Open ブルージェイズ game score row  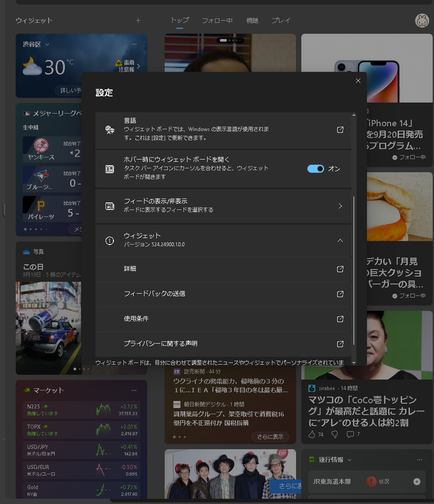pos(52,179)
